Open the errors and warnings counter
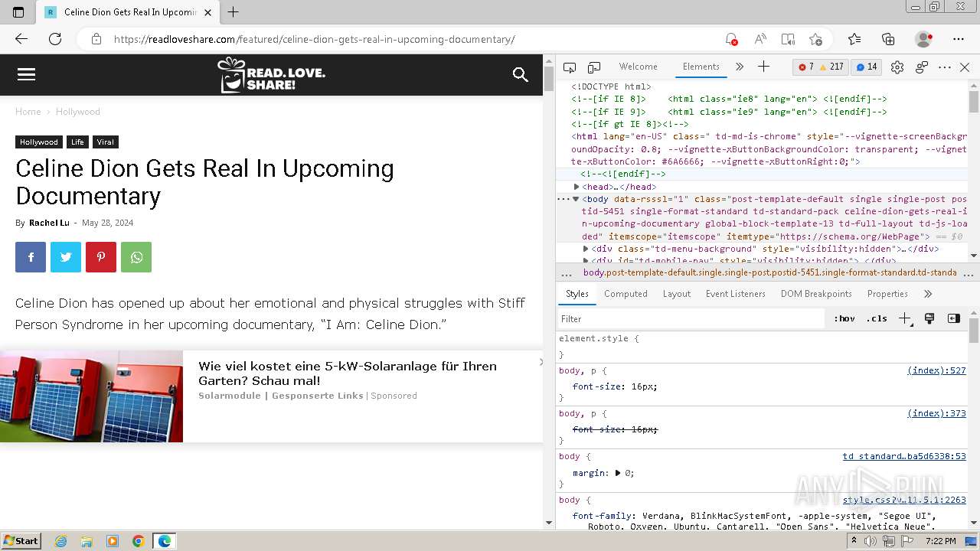This screenshot has height=551, width=980. coord(821,67)
